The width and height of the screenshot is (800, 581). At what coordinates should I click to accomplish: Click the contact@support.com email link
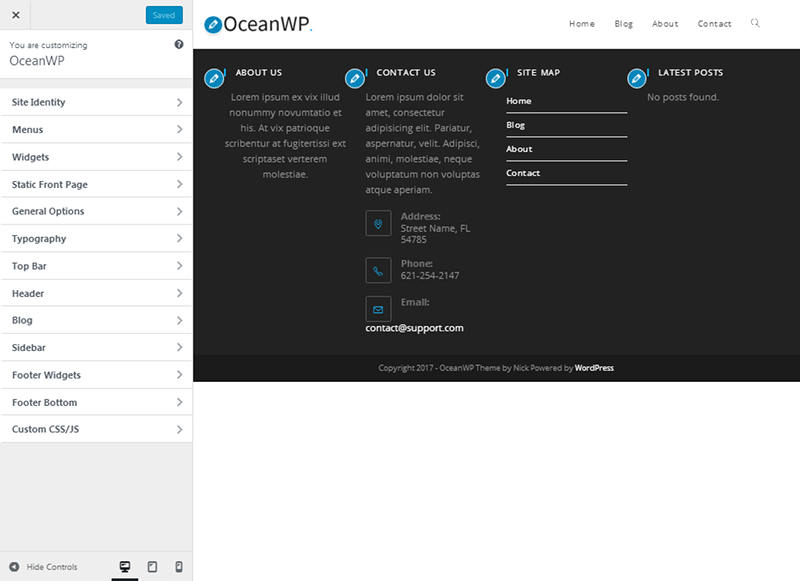tap(414, 328)
